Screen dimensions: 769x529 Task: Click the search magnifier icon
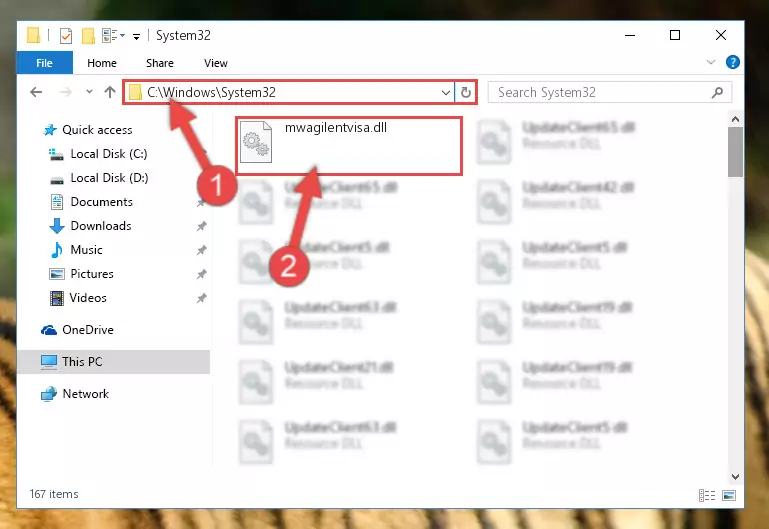tap(717, 92)
